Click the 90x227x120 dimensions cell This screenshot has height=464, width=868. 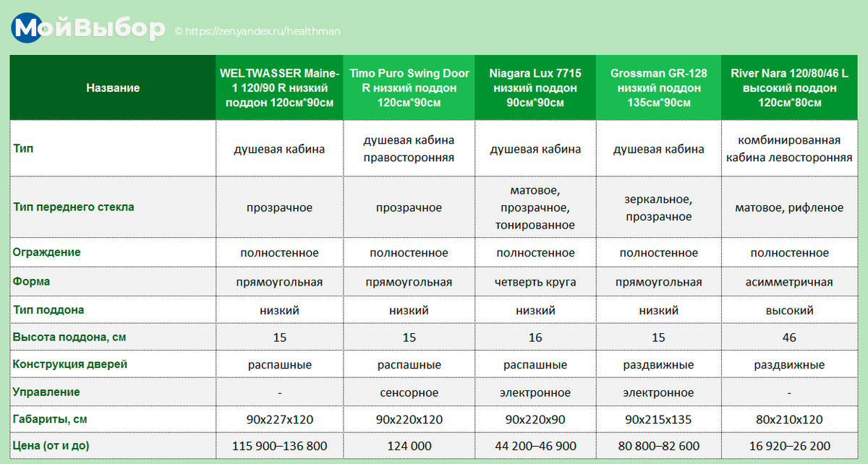(x=279, y=420)
